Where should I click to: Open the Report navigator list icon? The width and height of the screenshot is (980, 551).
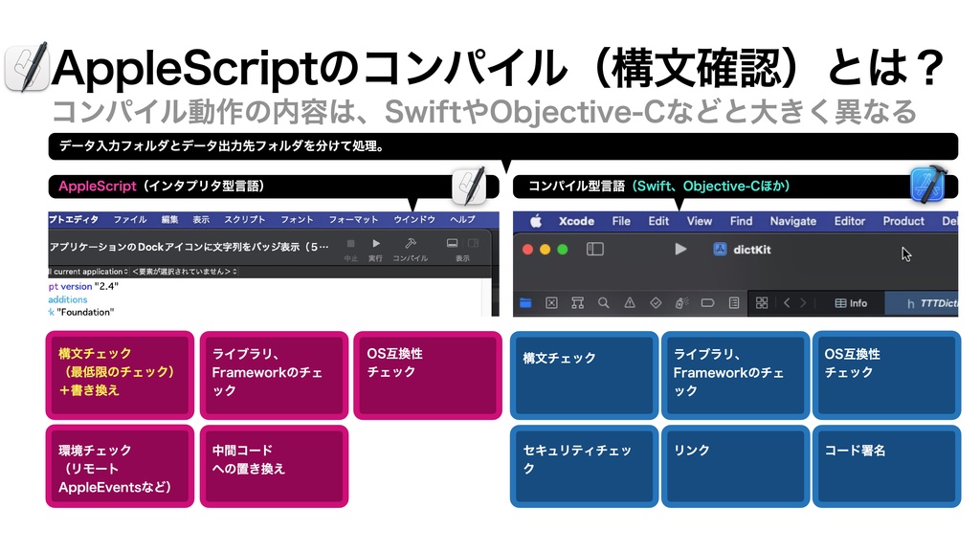735,302
